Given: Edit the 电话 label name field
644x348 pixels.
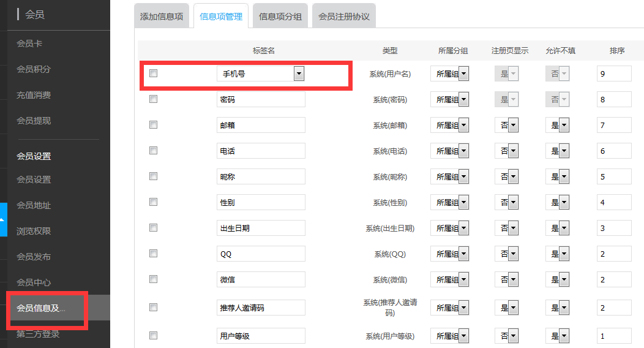Looking at the screenshot, I should point(261,151).
